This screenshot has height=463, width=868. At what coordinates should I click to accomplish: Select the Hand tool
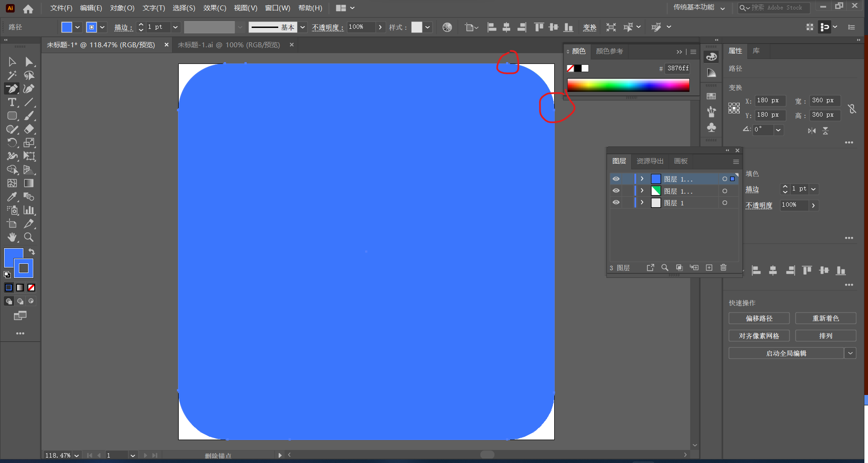point(12,237)
